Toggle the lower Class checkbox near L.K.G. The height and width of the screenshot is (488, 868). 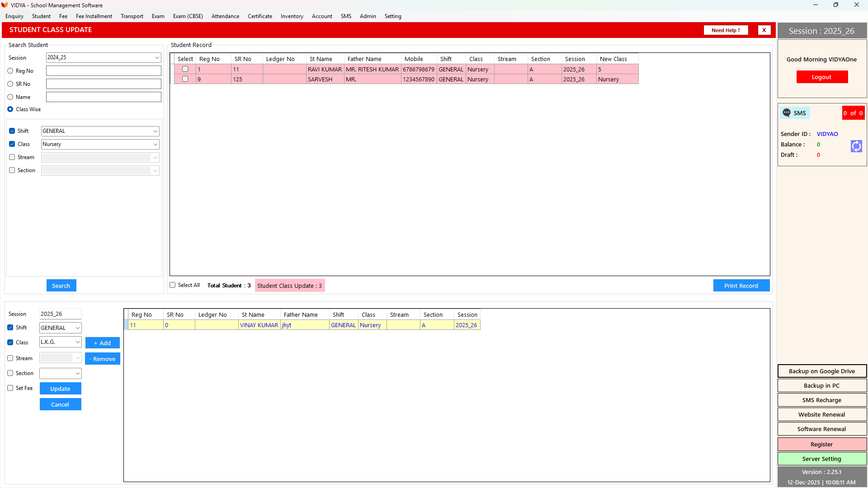(x=10, y=343)
